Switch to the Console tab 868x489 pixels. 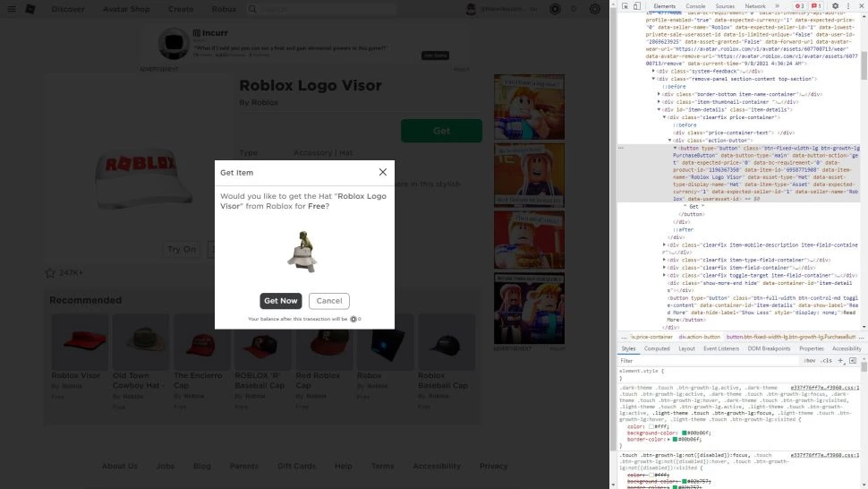click(x=695, y=6)
